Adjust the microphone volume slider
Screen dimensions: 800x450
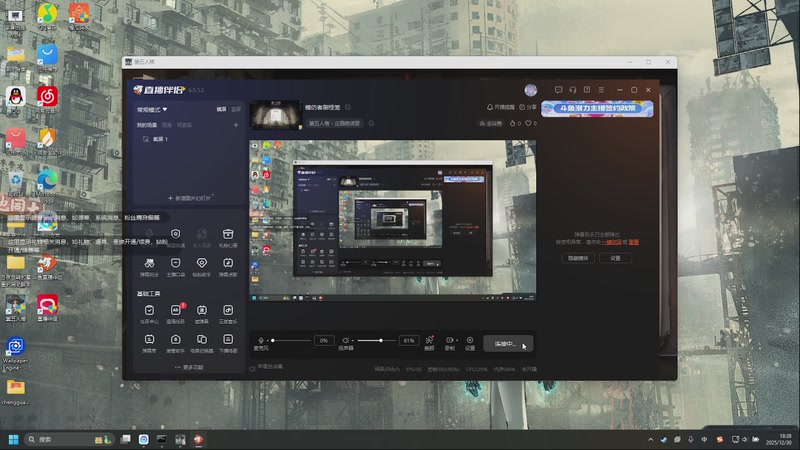[x=291, y=340]
